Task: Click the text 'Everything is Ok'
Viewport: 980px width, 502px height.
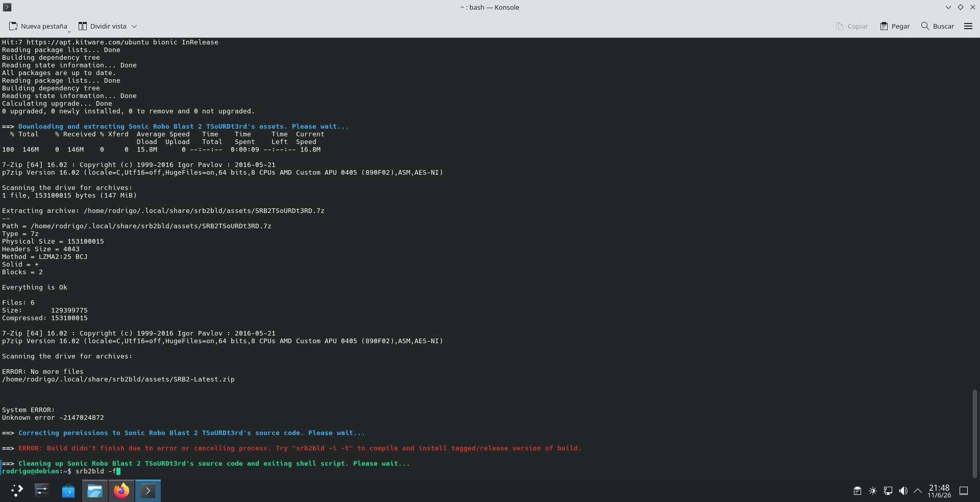Action: 35,288
